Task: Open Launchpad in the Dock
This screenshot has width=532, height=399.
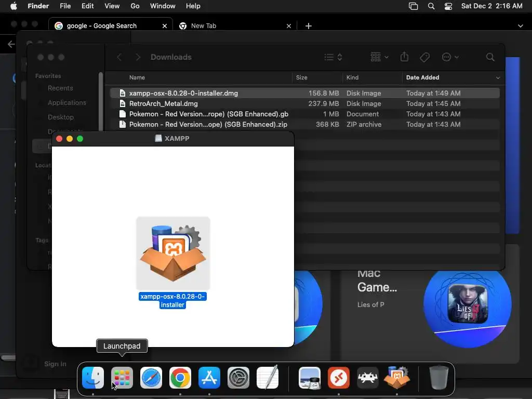Action: [122, 378]
